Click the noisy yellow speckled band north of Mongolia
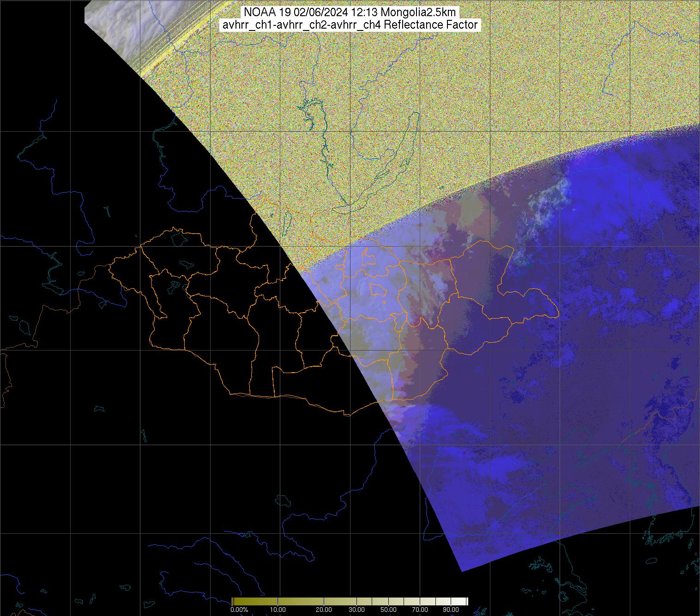This screenshot has height=616, width=700. [462, 92]
